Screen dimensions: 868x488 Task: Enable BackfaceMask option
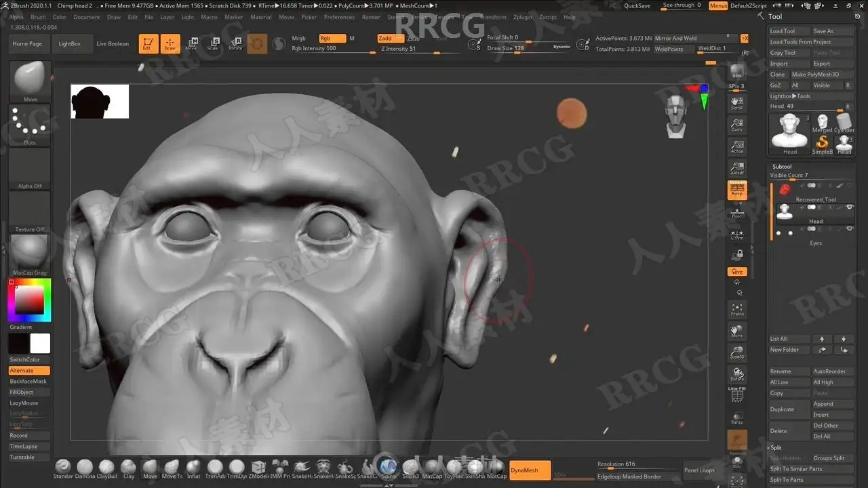click(29, 382)
